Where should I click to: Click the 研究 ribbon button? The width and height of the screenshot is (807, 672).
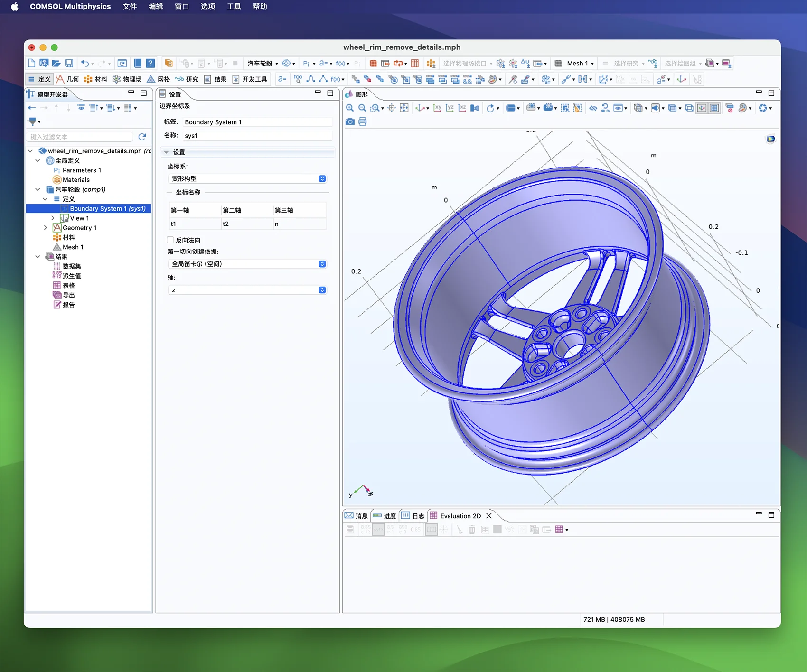[187, 79]
